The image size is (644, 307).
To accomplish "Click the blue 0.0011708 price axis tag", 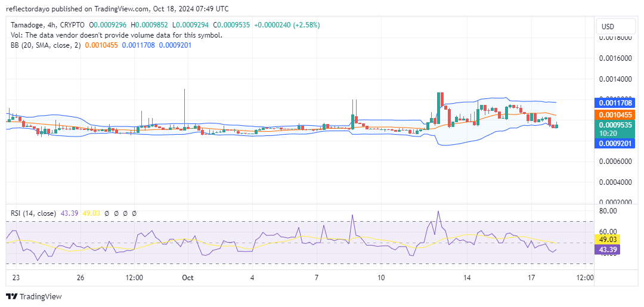I will tap(615, 102).
